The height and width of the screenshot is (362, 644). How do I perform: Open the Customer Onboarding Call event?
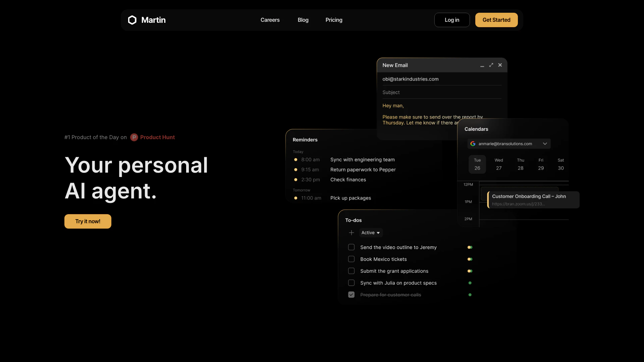click(533, 200)
